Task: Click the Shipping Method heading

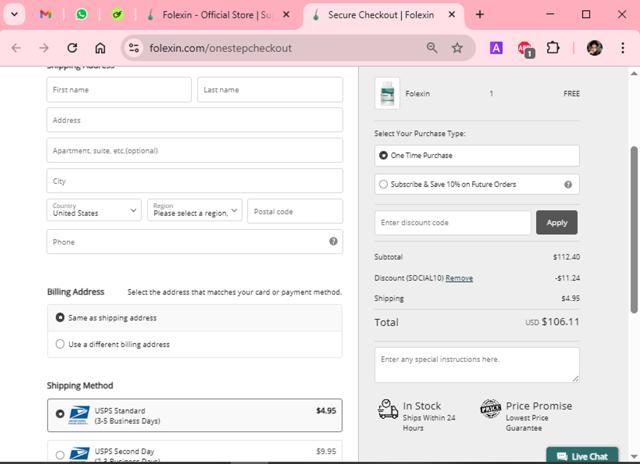Action: (80, 386)
